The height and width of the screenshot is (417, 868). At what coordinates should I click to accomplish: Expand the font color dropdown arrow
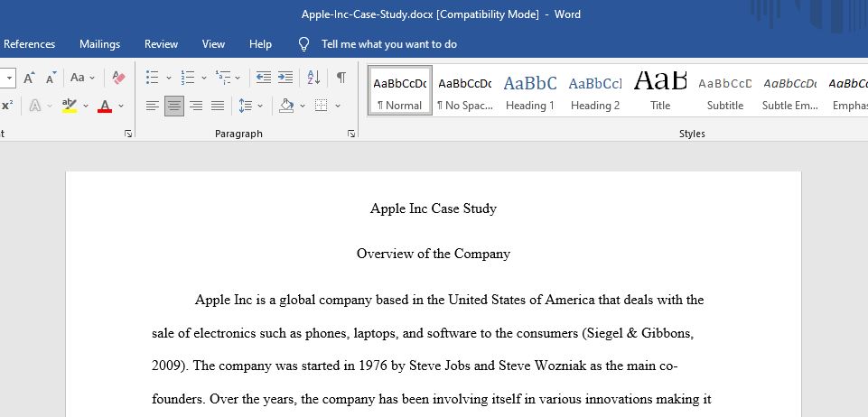point(121,106)
